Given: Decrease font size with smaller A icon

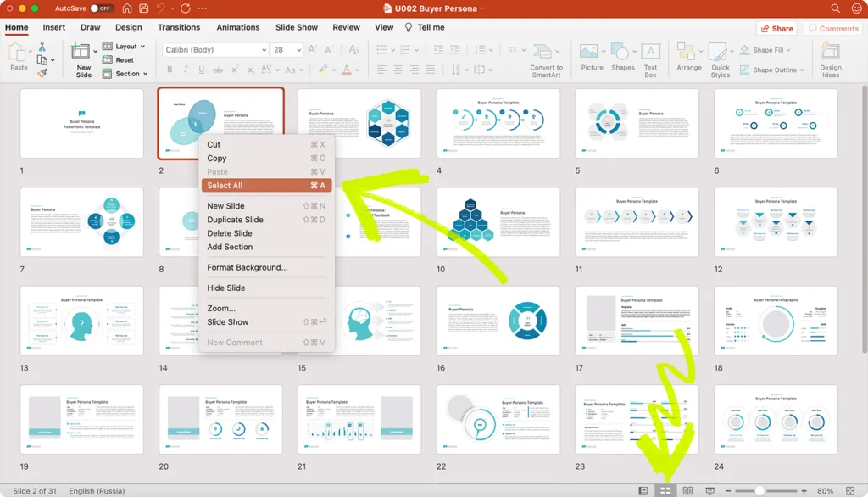Looking at the screenshot, I should (330, 50).
